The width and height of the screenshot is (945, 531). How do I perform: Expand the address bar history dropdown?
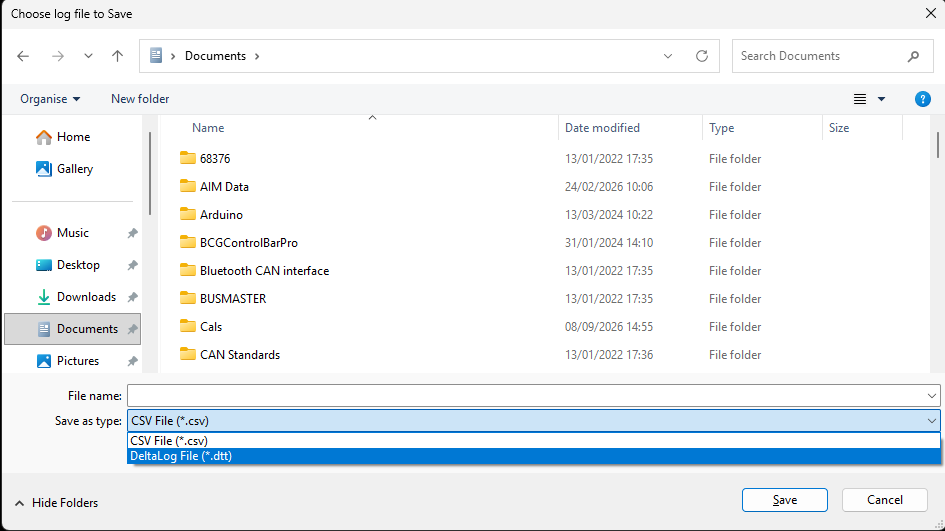click(x=668, y=56)
